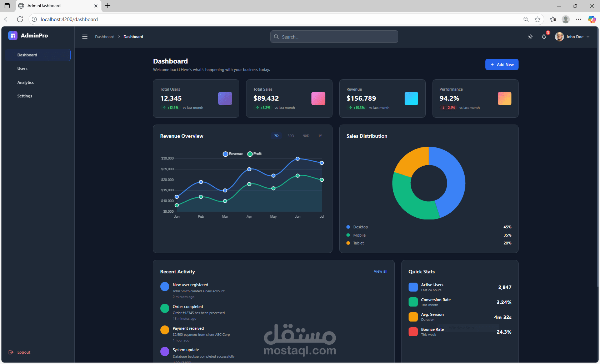
Task: Switch Revenue Overview to 1Y
Action: 320,136
